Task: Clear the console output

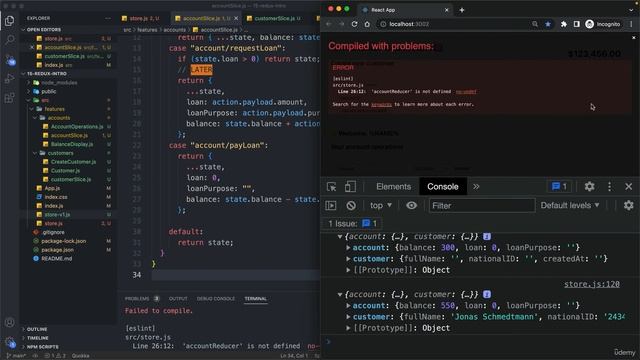Action: click(351, 205)
